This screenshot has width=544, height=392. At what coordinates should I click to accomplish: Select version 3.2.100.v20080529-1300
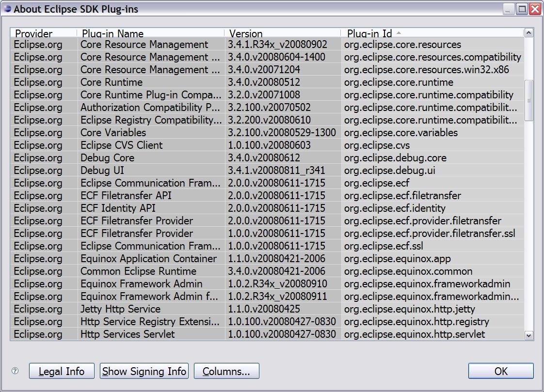tap(282, 133)
